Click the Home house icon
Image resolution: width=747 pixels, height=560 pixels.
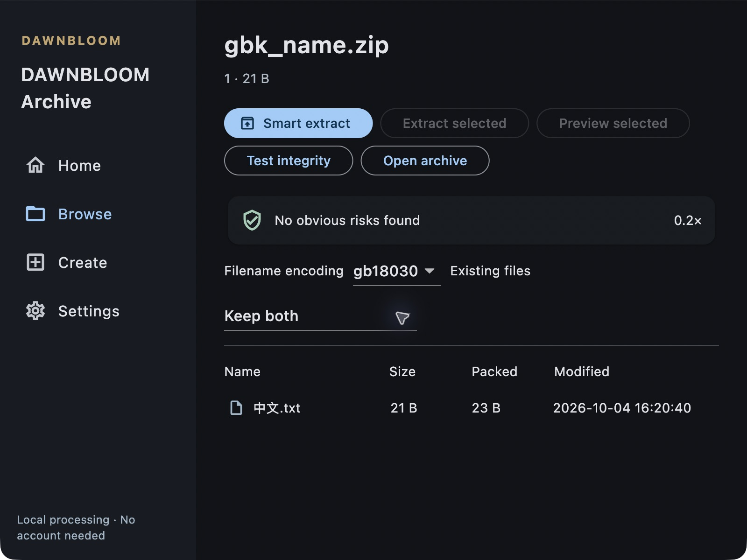[x=35, y=165]
